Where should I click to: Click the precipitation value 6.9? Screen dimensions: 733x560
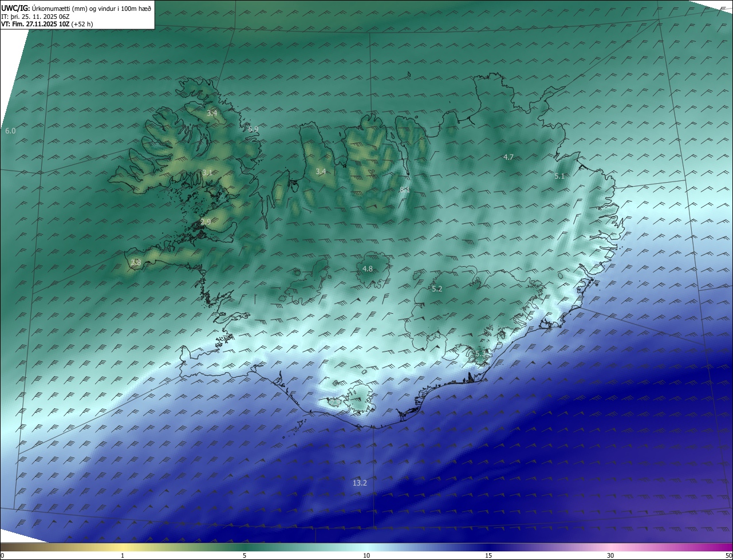coord(253,129)
